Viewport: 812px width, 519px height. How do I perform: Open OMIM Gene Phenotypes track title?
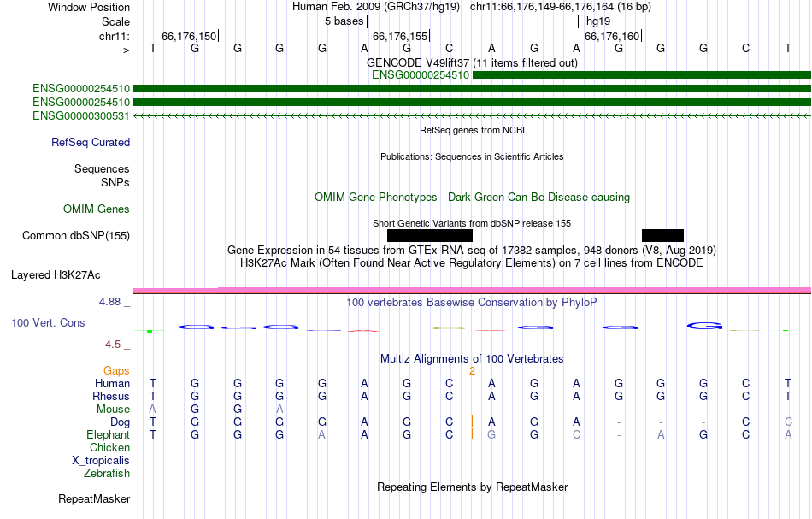pyautogui.click(x=472, y=198)
